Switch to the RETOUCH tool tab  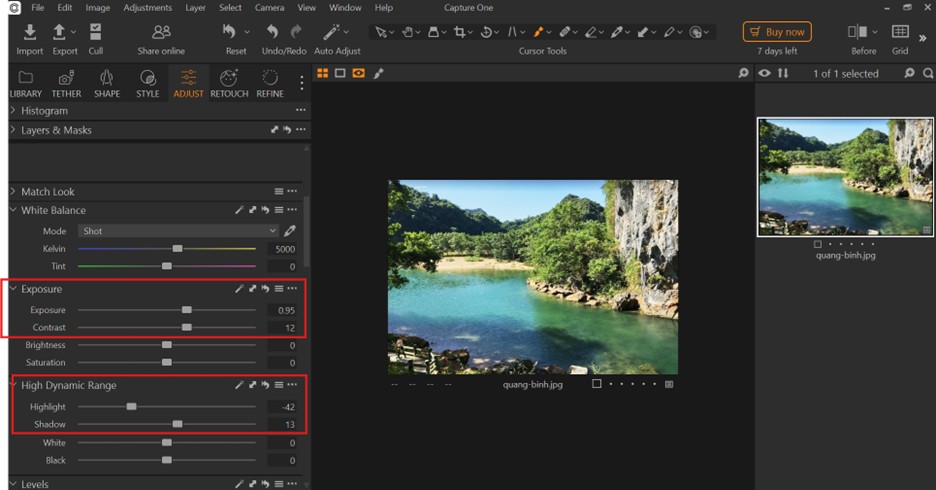tap(229, 84)
